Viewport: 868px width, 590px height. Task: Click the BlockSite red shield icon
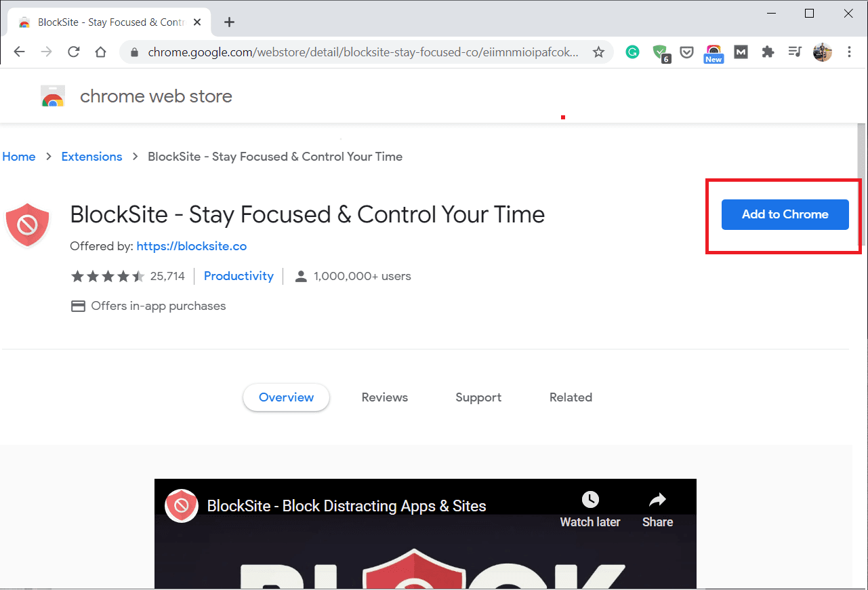click(x=27, y=224)
